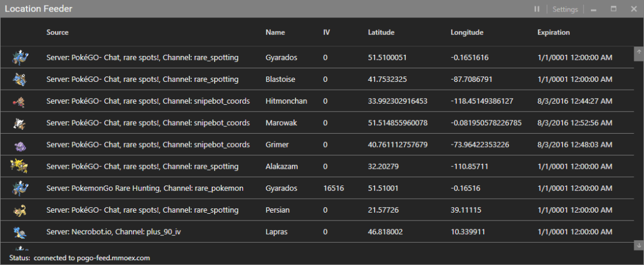
Task: Click the Grimer sprite icon
Action: point(19,145)
